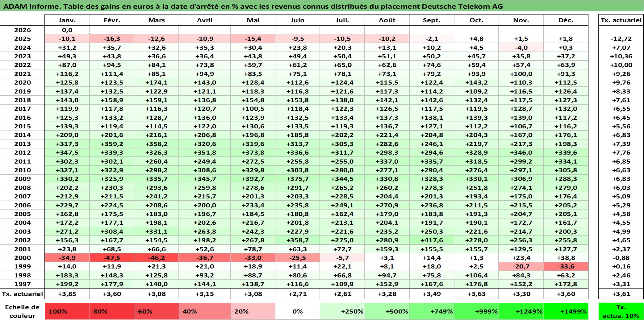Viewport: 644px width, 320px height.
Task: Select the +159,3 cell in 2001
Action: coord(387,249)
